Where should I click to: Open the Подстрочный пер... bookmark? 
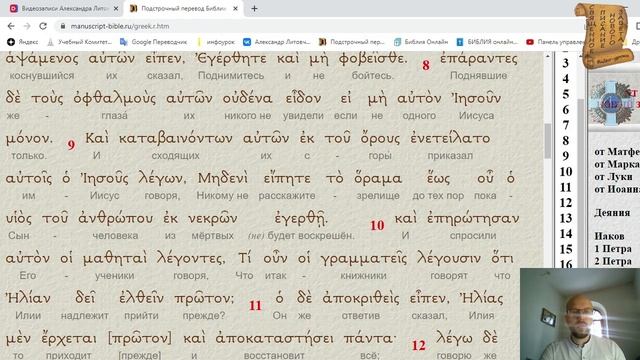click(x=351, y=42)
